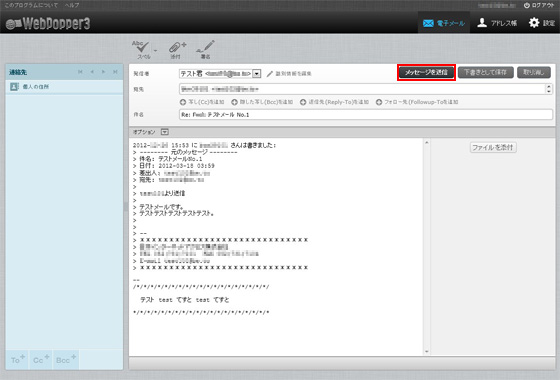This screenshot has width=560, height=380.
Task: Add a Bcc recipient field
Action: 262,102
